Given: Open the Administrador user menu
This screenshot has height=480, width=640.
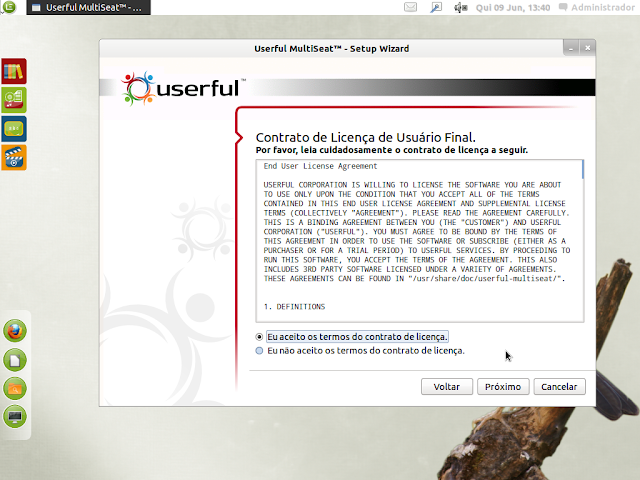Looking at the screenshot, I should point(596,7).
